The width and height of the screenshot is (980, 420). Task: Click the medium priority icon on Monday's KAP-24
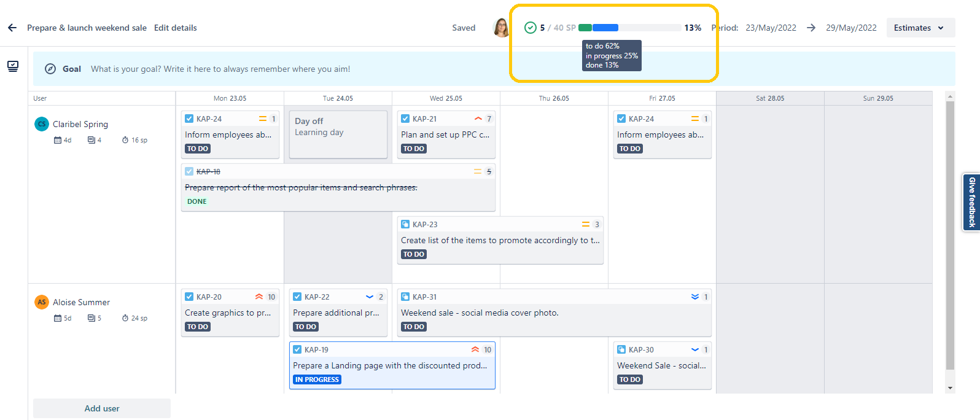tap(263, 119)
